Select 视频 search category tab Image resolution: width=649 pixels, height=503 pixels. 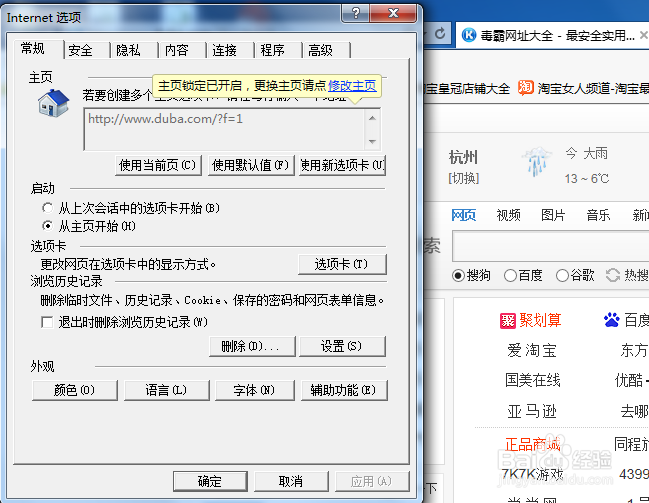pyautogui.click(x=508, y=215)
